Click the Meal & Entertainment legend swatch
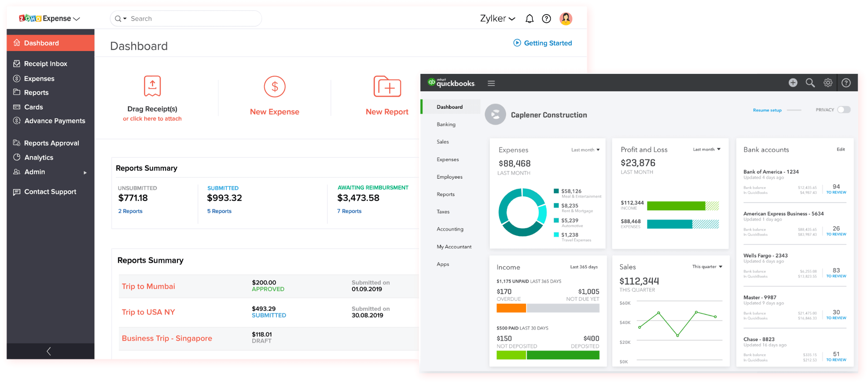 click(556, 191)
